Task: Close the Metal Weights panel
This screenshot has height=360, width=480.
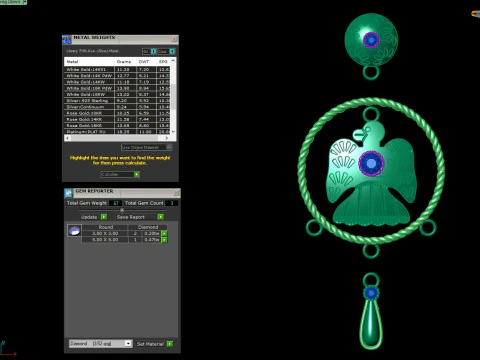Action: point(174,39)
